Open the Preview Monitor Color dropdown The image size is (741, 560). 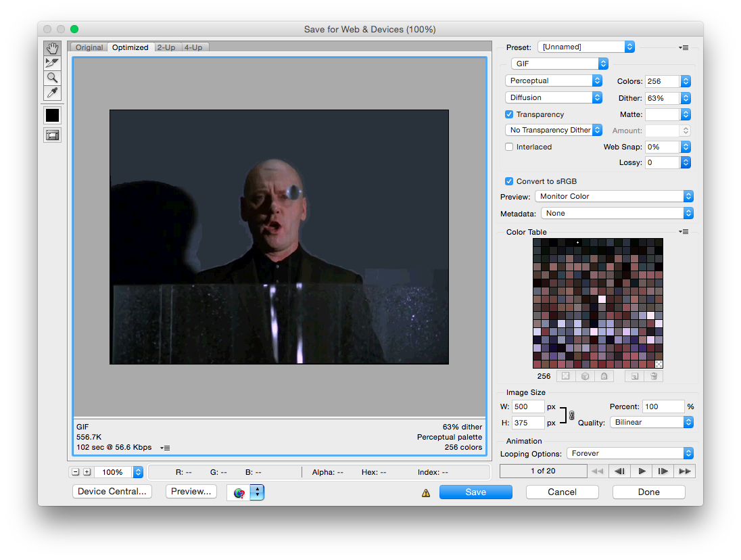tap(614, 196)
